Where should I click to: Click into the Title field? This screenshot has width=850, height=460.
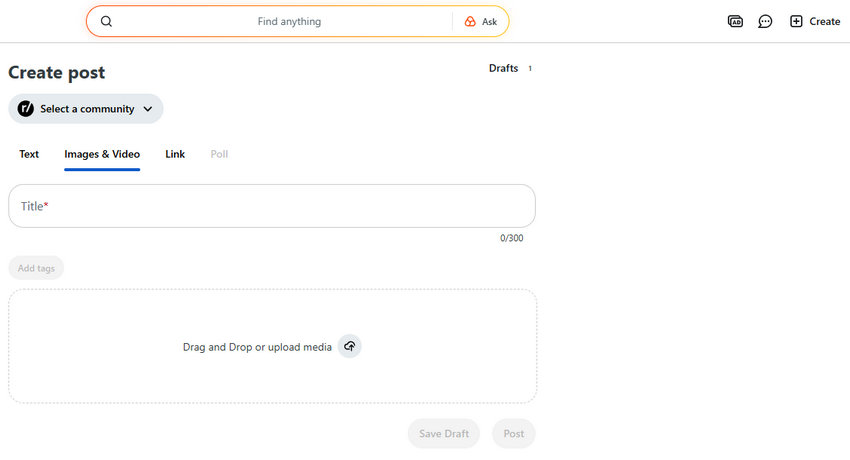click(x=272, y=206)
